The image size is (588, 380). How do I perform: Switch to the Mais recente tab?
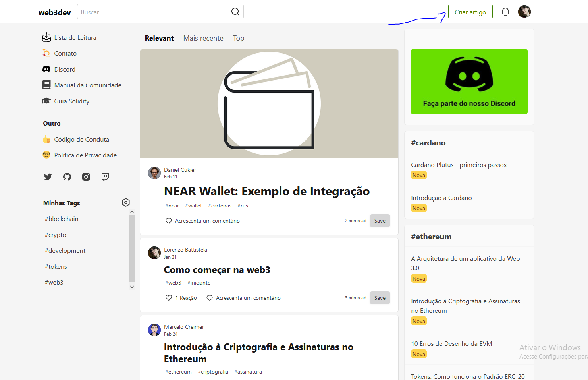coord(203,38)
